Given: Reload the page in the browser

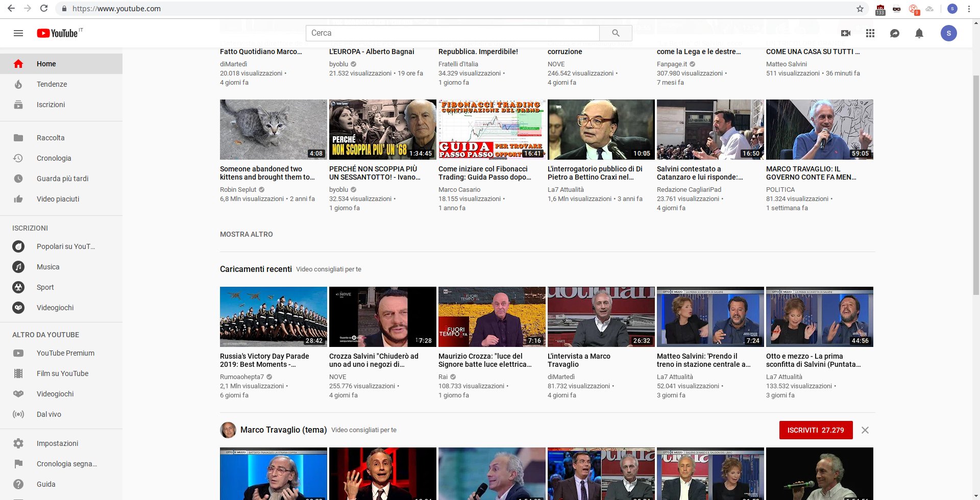Looking at the screenshot, I should point(44,9).
